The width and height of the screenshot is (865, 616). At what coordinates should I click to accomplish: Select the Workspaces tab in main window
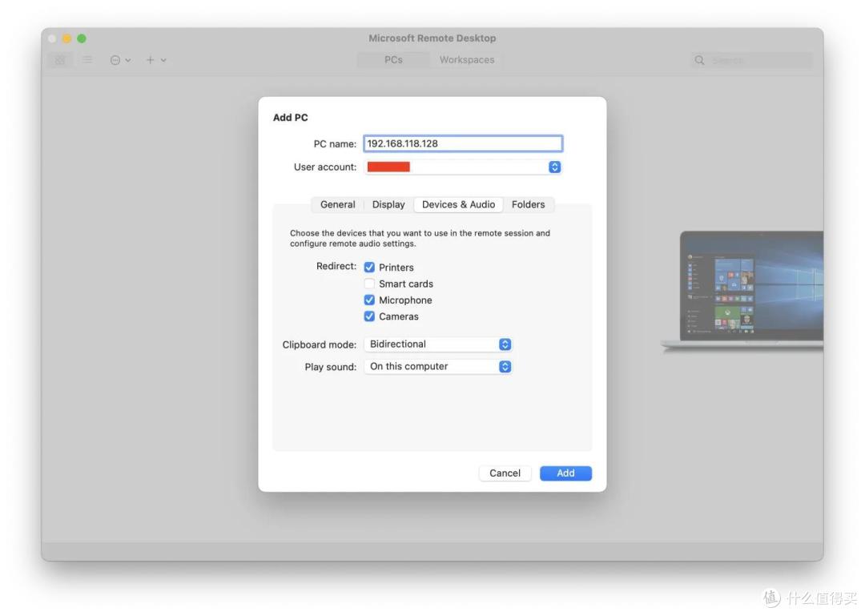(x=467, y=59)
